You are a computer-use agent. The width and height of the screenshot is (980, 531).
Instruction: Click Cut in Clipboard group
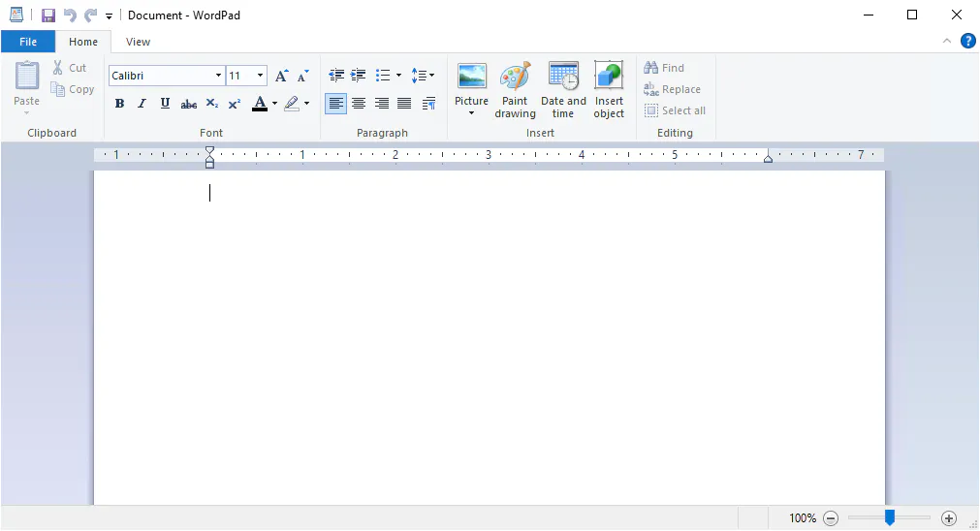click(x=70, y=68)
